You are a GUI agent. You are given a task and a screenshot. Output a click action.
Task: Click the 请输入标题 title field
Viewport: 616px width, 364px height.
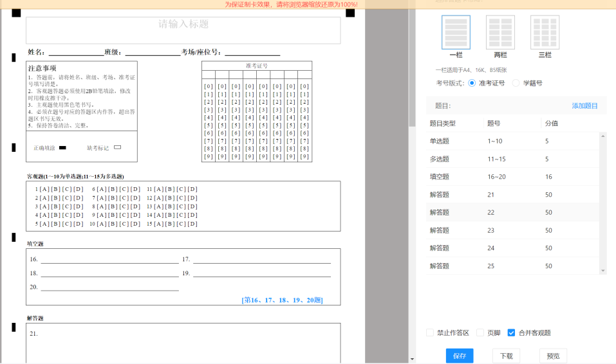coord(183,30)
